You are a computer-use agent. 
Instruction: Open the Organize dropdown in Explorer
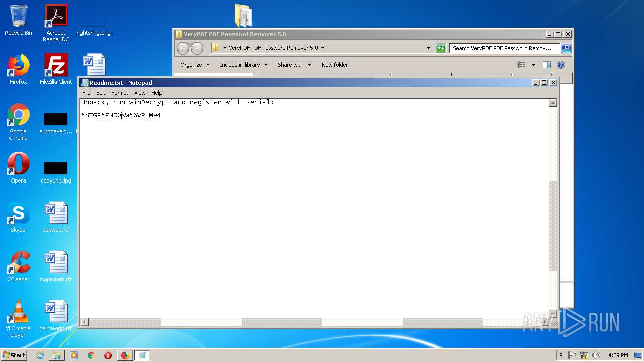pyautogui.click(x=195, y=65)
